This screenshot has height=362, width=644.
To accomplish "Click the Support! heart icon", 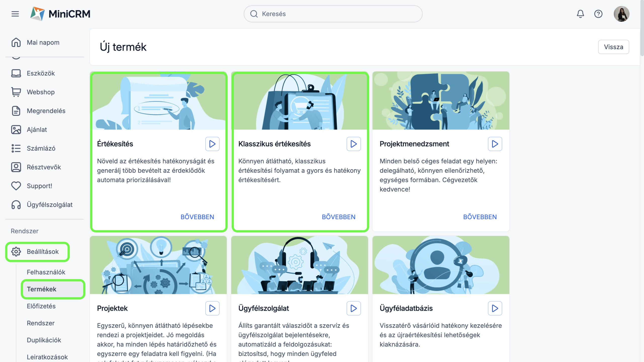I will [x=16, y=186].
